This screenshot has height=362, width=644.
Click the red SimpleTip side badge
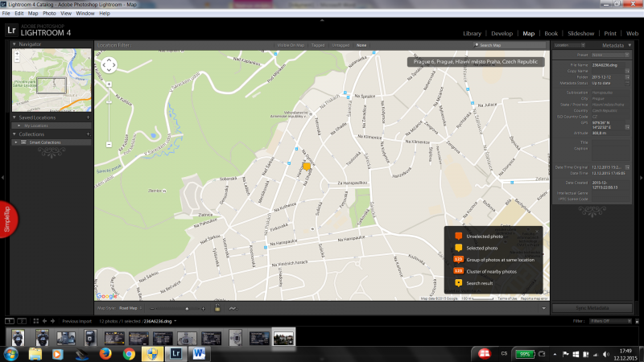click(8, 219)
